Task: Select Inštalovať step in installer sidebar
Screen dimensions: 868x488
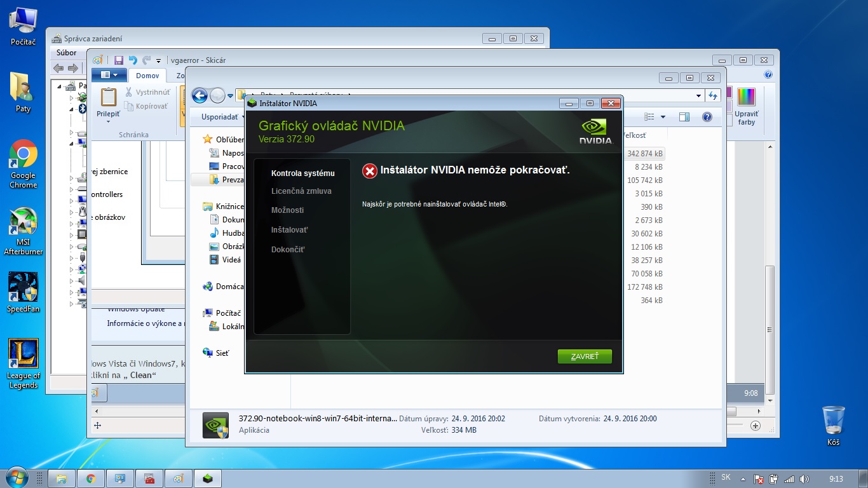Action: [289, 229]
